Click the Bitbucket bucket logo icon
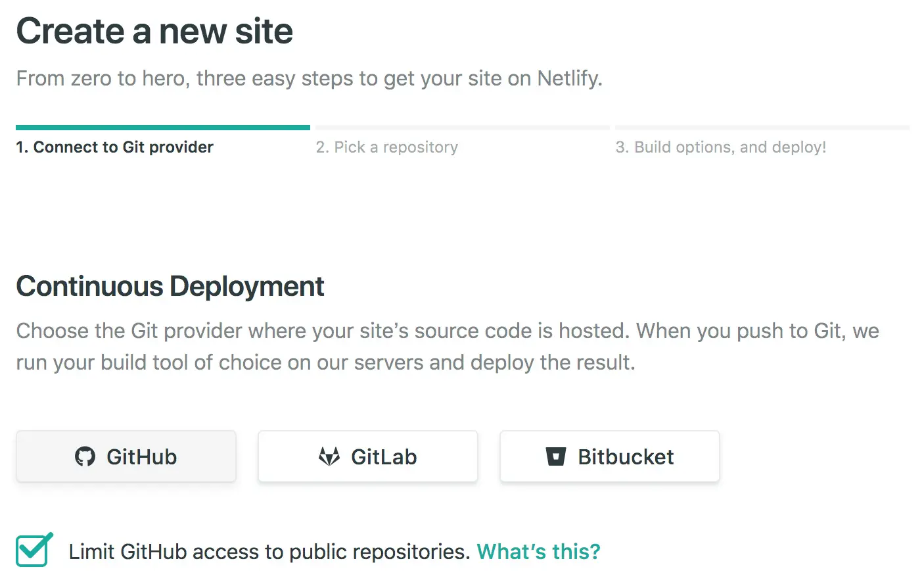 tap(556, 456)
